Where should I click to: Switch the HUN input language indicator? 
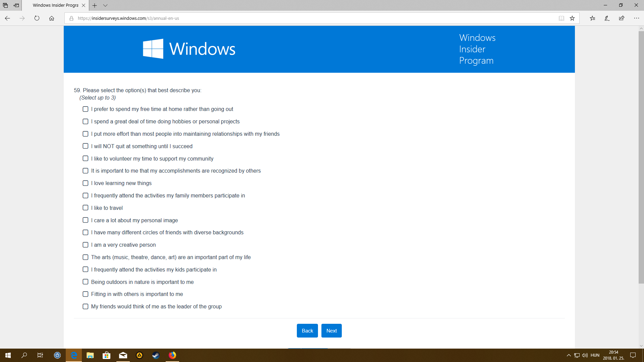point(595,355)
